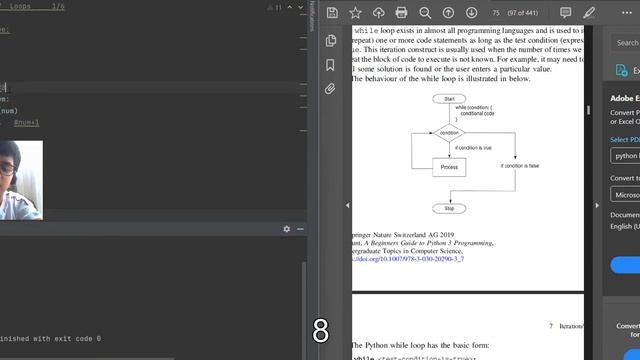Hide the run panel with the minus icon

(300, 229)
